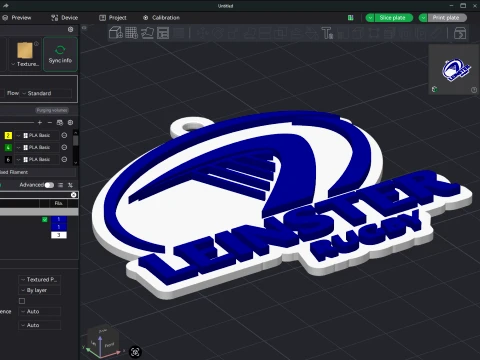Viewport: 480px width, 360px height.
Task: Click the Sync info button
Action: [60, 54]
